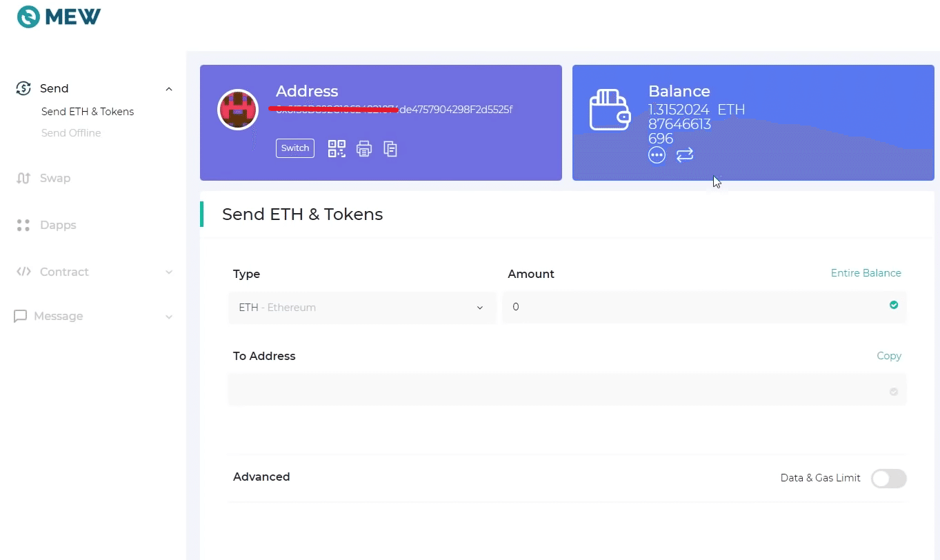Focus the Amount input field

704,307
